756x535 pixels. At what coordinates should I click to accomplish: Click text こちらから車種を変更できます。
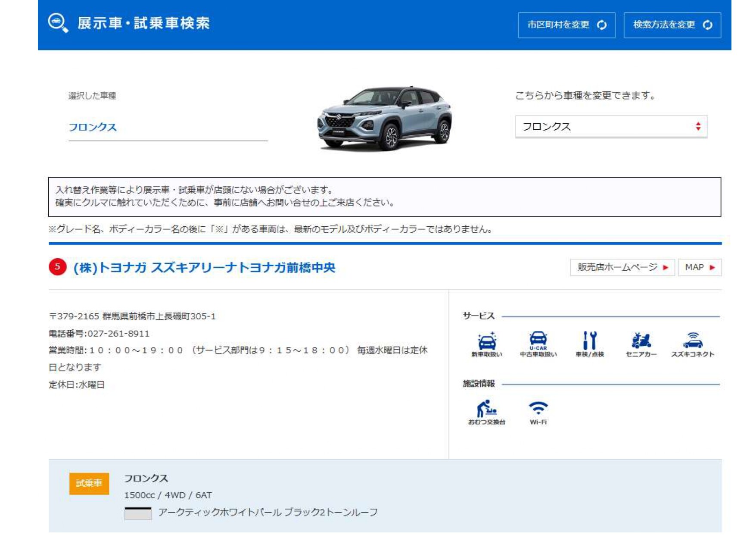[585, 95]
